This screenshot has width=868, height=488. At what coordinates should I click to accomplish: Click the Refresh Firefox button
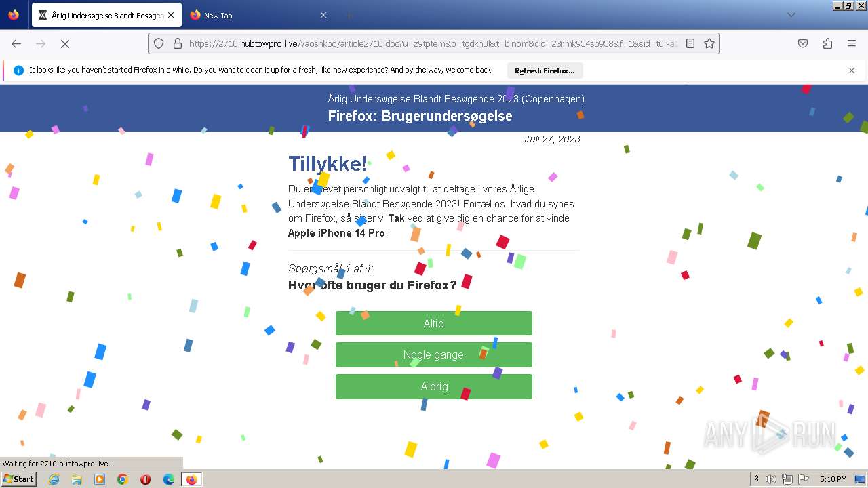coord(545,70)
